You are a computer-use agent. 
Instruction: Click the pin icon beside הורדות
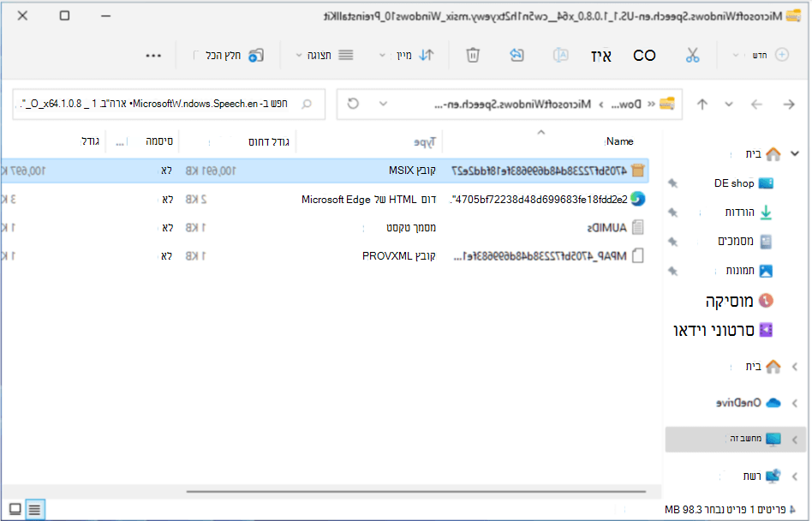coord(672,213)
